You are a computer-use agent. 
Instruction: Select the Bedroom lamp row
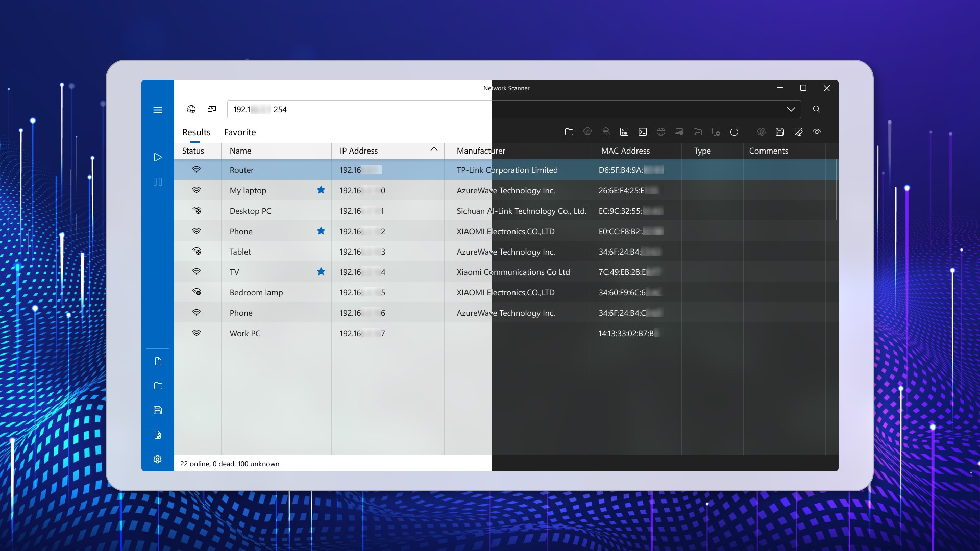point(276,292)
